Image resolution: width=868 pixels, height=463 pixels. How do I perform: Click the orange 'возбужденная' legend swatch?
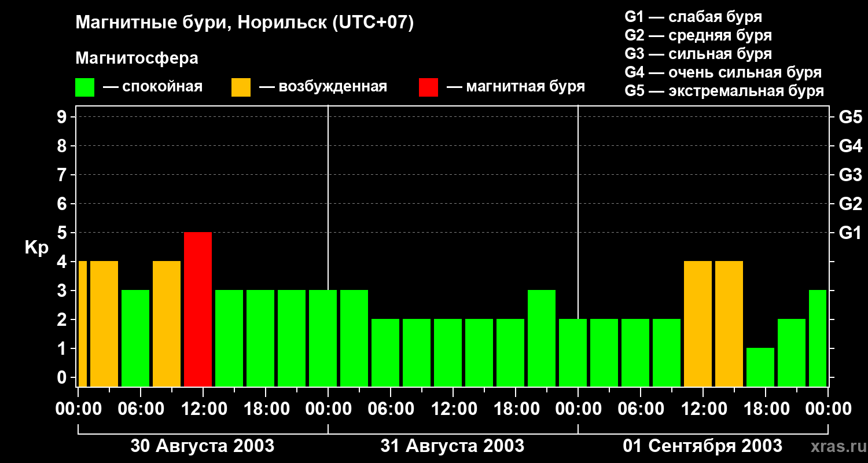pos(241,87)
